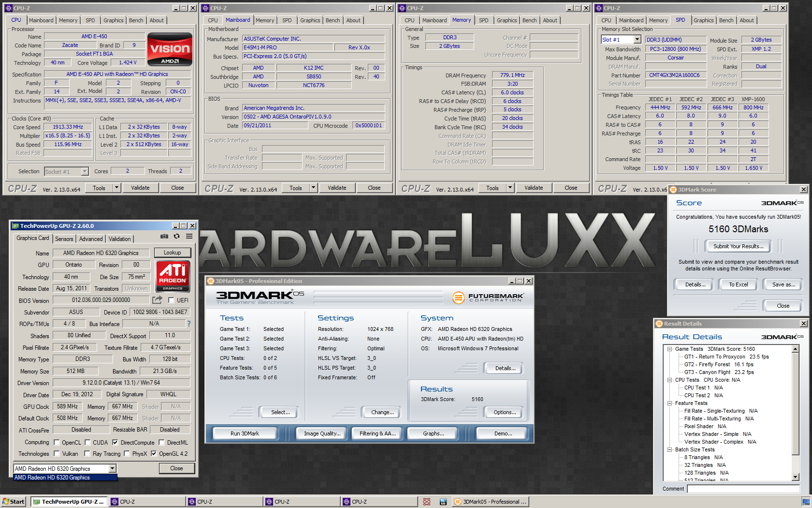Select AMD Radeon HD 6320 Graphics highlighted list entry
The width and height of the screenshot is (812, 508).
65,478
